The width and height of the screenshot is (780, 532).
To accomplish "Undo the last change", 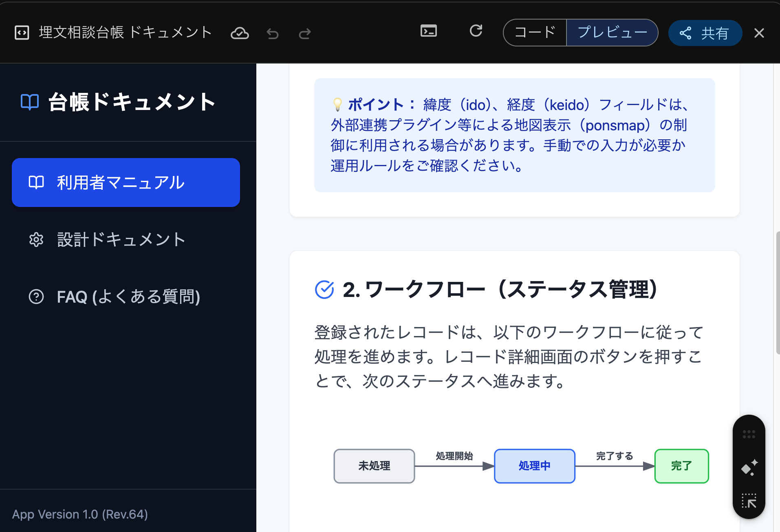I will click(x=273, y=33).
